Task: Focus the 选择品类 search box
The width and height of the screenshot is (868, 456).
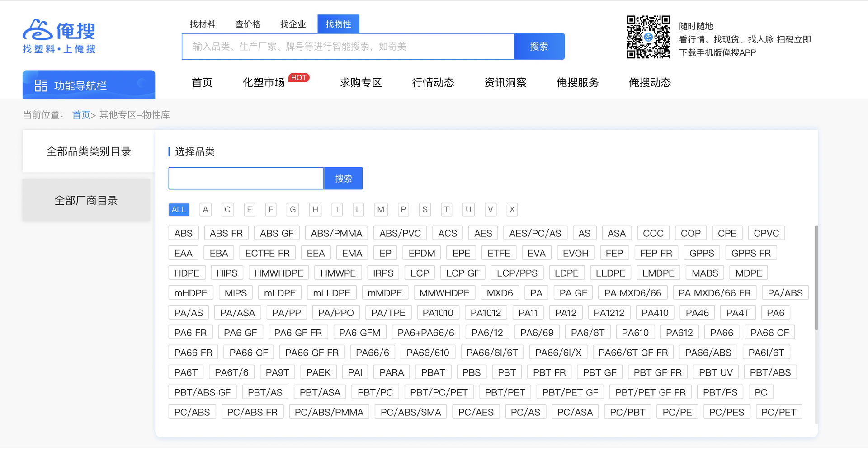Action: coord(245,179)
